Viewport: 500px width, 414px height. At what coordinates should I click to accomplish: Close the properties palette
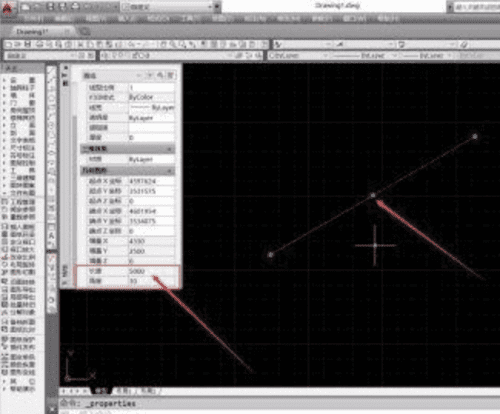pos(65,68)
